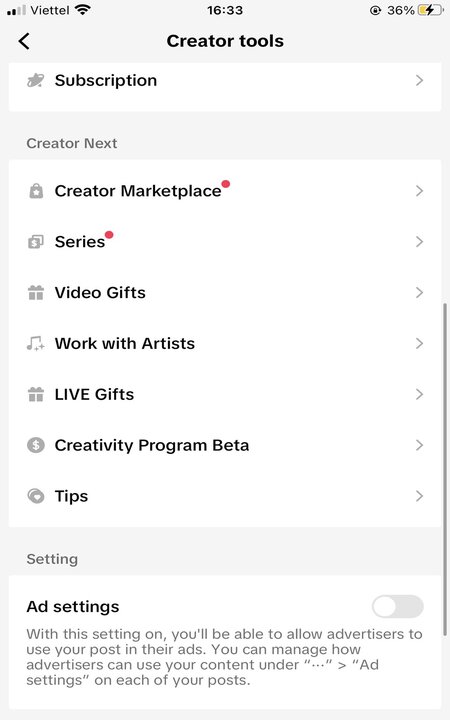Tap the back arrow icon
The image size is (450, 720).
tap(24, 41)
